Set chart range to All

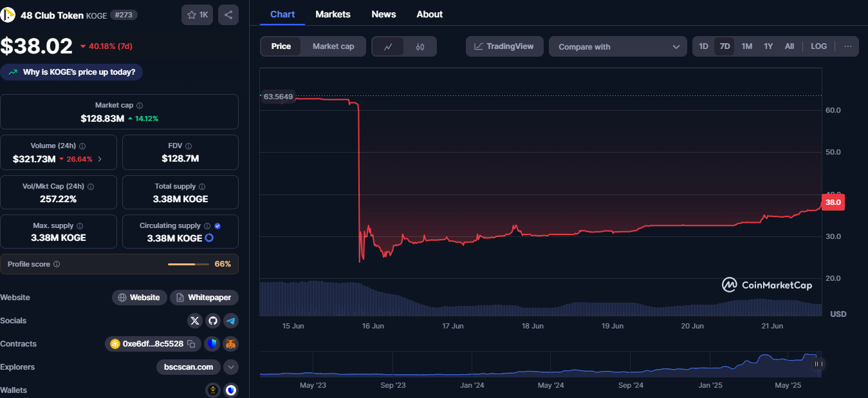790,46
